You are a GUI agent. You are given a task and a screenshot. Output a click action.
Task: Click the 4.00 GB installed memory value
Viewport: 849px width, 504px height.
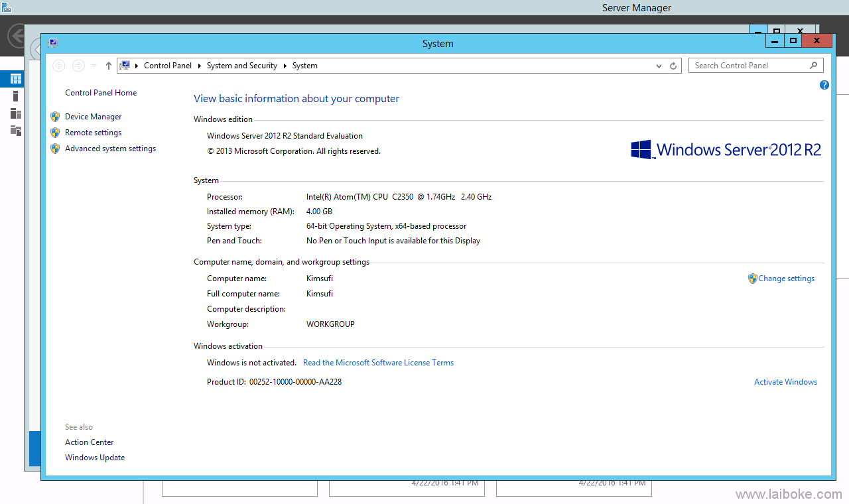coord(319,212)
